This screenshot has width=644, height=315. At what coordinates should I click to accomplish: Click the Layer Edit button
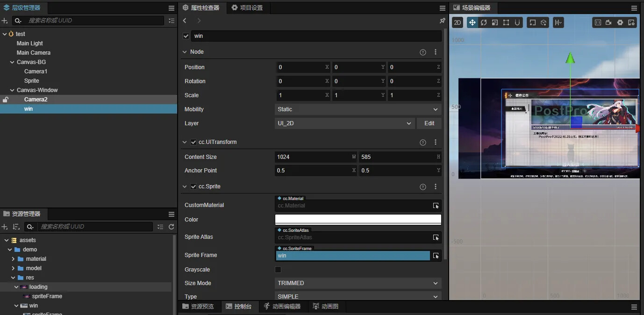[429, 123]
